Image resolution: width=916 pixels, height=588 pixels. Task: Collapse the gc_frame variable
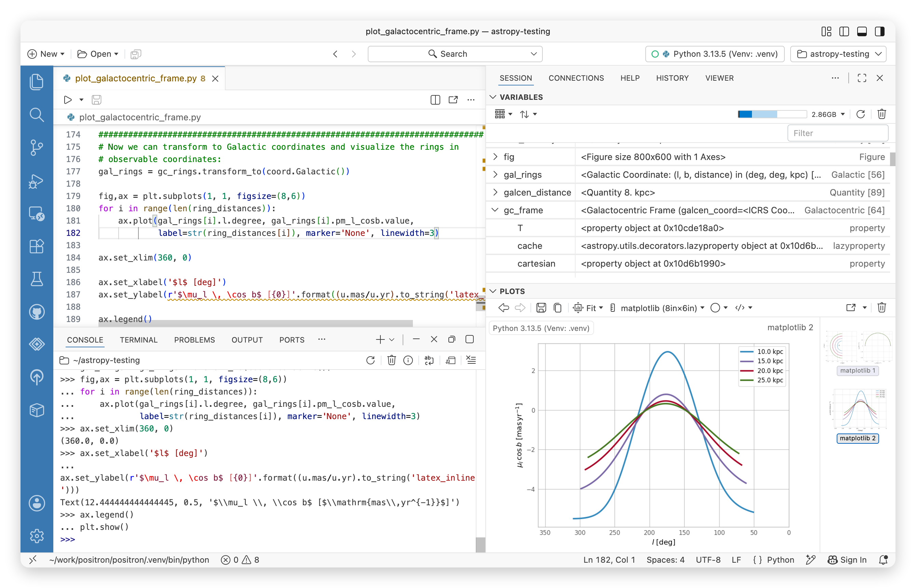pyautogui.click(x=495, y=210)
